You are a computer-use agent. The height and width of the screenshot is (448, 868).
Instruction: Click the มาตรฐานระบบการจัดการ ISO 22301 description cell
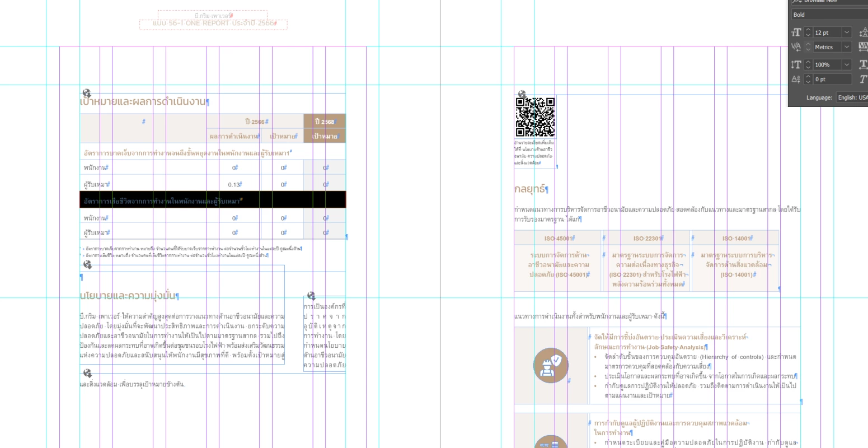click(x=648, y=269)
